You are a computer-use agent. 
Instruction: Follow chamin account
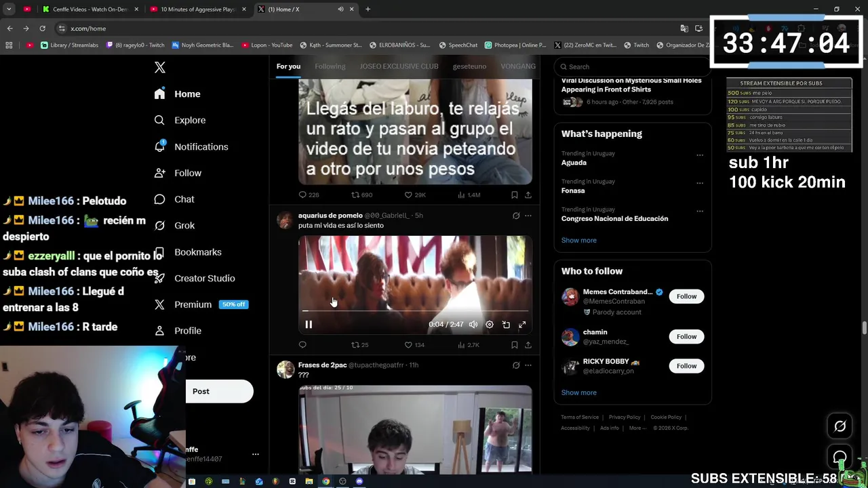686,336
